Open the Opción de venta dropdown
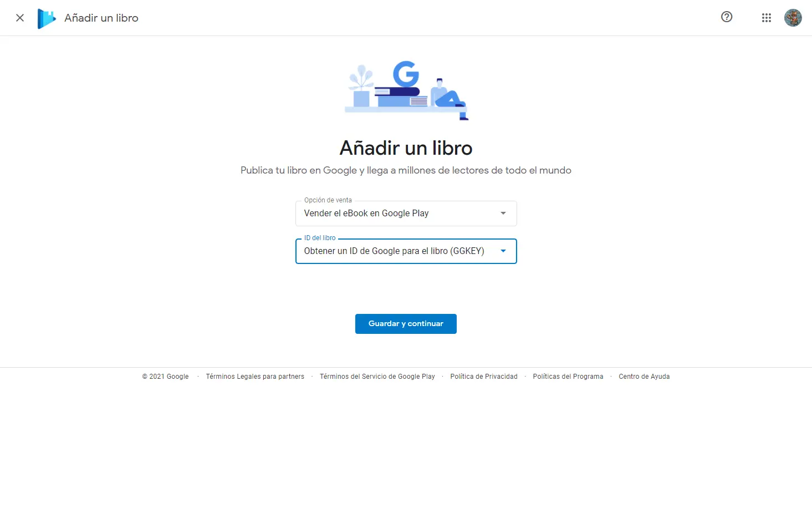The image size is (812, 513). point(406,214)
